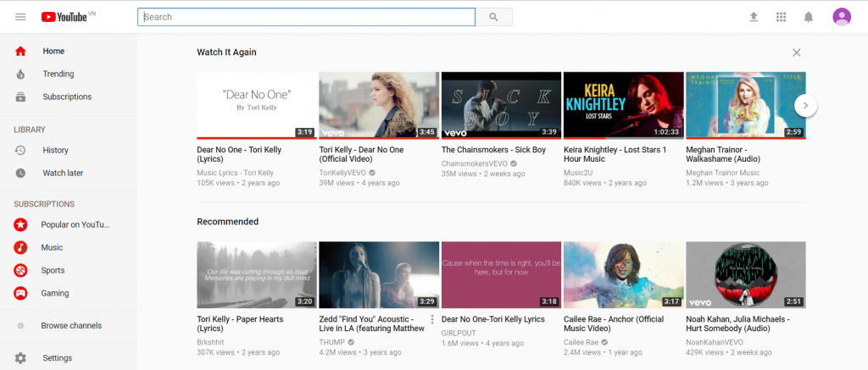
Task: Open Music Lyrics - Tori Kelly channel
Action: (236, 173)
